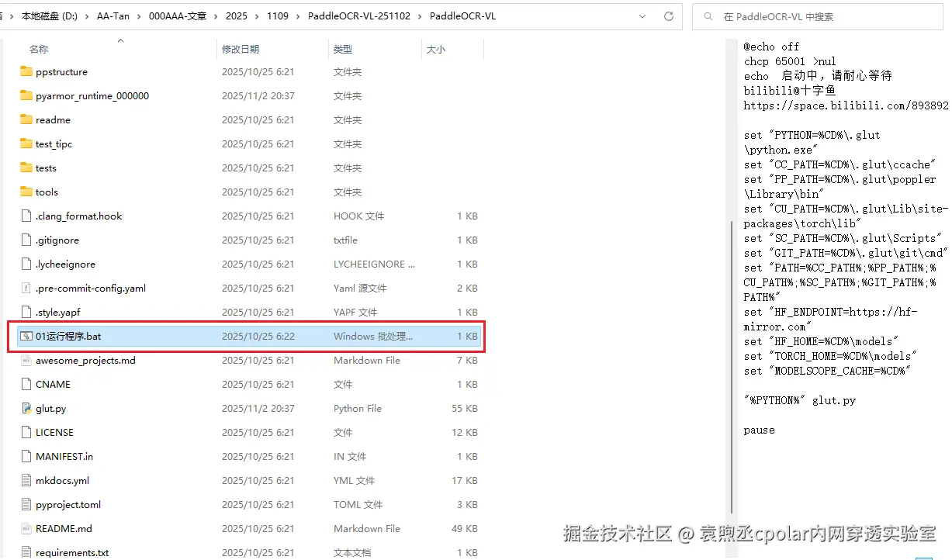
Task: Click the chcp 65001 >nul preview line
Action: click(x=790, y=61)
